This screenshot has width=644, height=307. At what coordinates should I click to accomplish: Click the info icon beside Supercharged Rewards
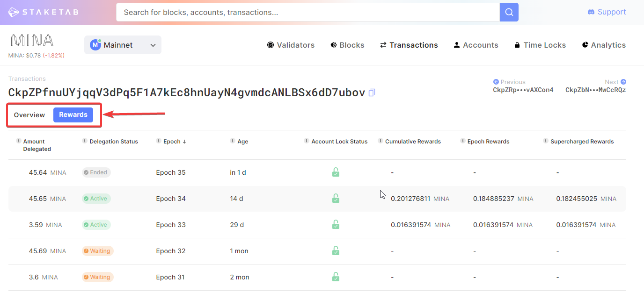(x=546, y=141)
